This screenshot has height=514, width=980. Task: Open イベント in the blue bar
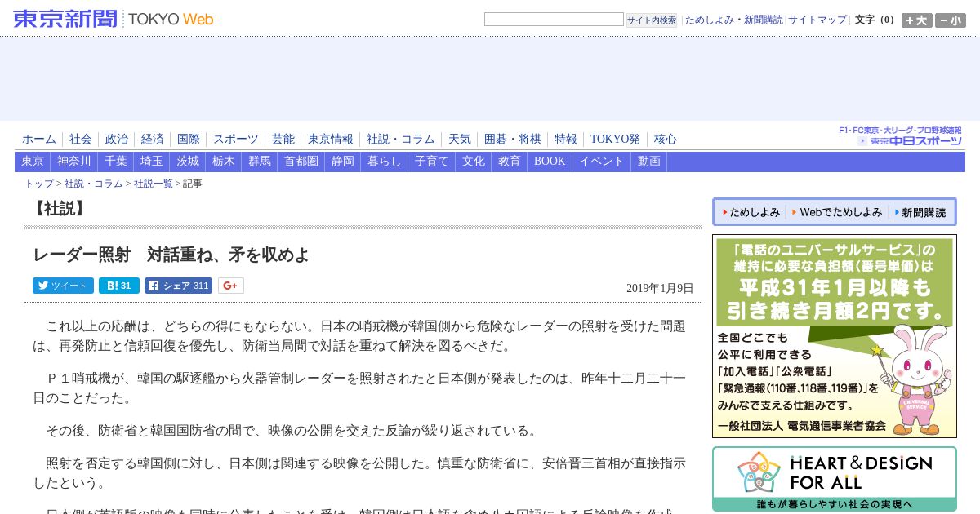[x=602, y=162]
